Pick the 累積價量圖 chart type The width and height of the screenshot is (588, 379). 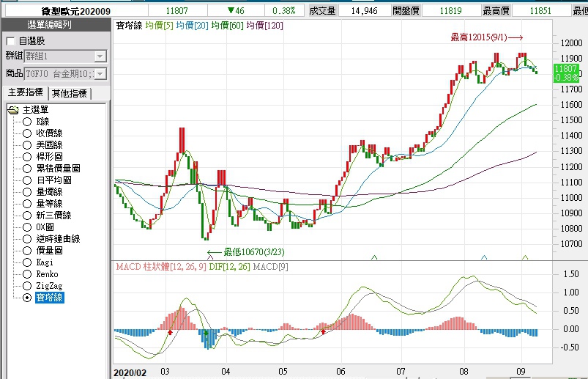coord(27,169)
